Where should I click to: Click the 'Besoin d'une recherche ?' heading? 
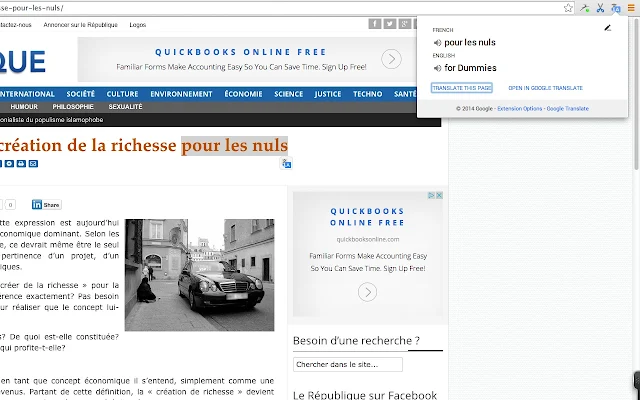356,340
